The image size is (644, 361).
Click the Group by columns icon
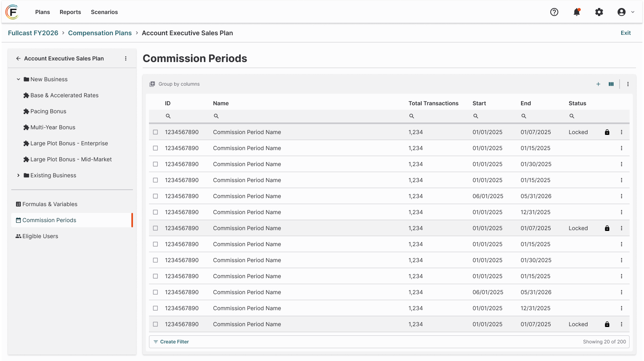click(x=152, y=84)
